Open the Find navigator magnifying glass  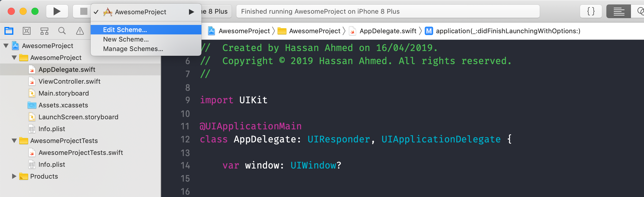pyautogui.click(x=62, y=31)
